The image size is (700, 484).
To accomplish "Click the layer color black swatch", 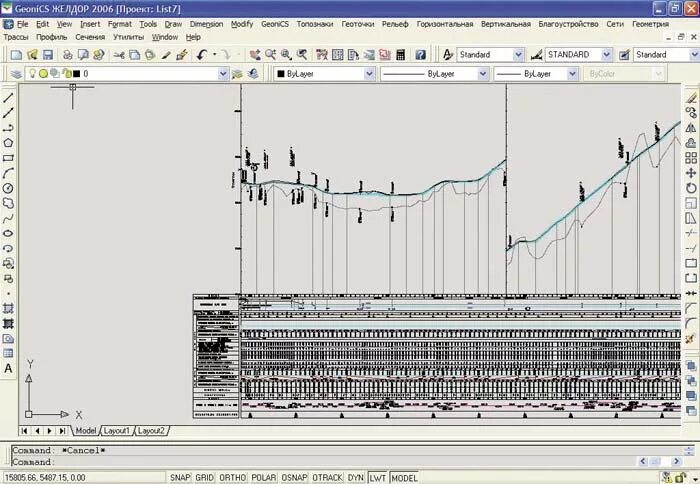I will (76, 74).
